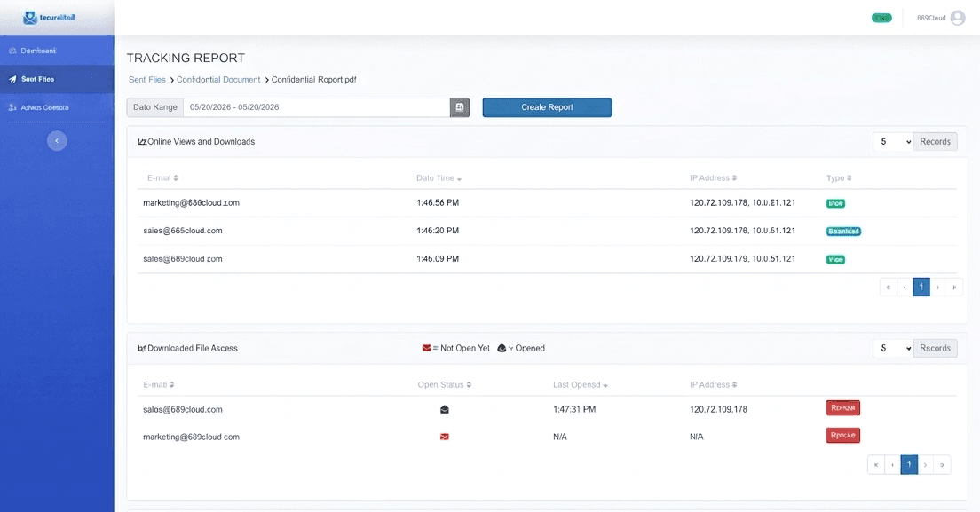Click the 1:46:20 PM time cell
The image size is (980, 512).
438,231
